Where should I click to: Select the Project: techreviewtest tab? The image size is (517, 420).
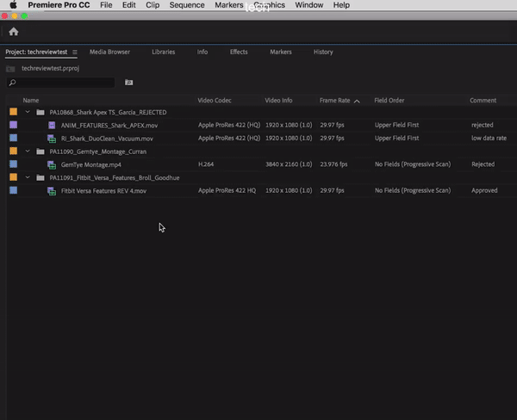[36, 52]
